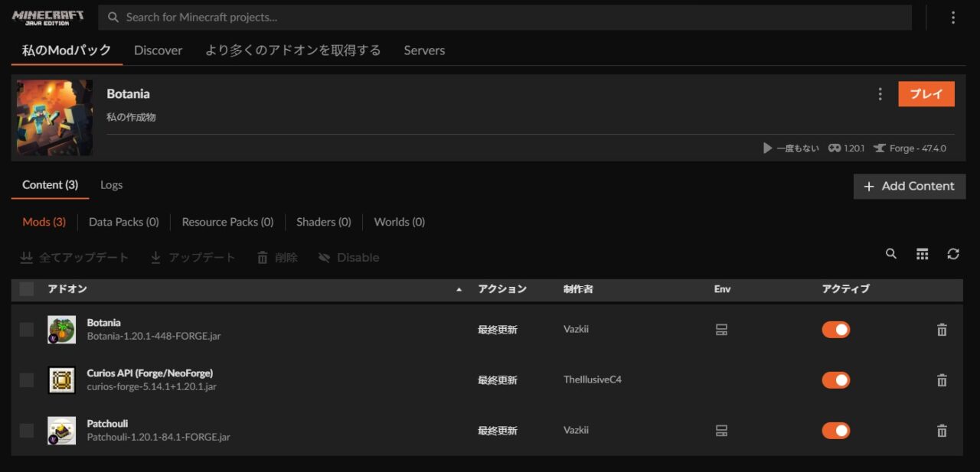Click the アクション column header

coord(502,289)
